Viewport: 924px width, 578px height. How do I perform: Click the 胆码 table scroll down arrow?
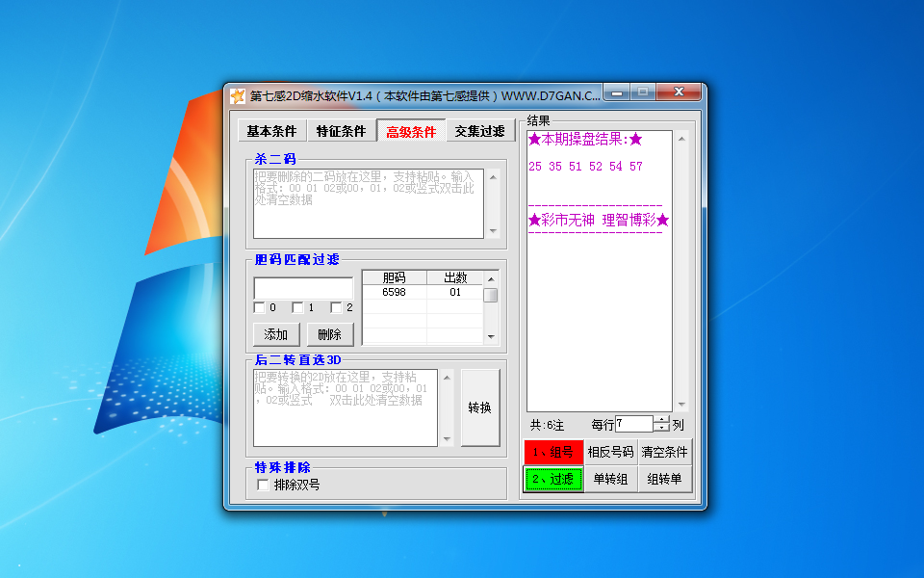tap(490, 337)
